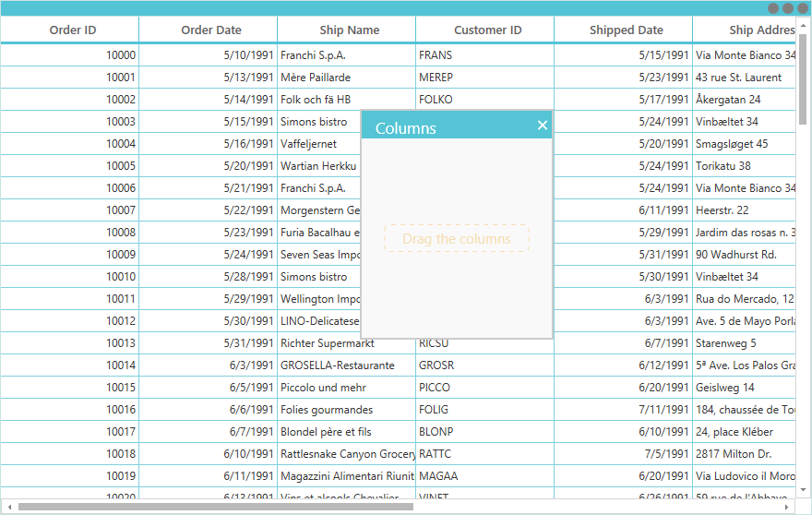Click the 'Drag the columns' drop area
Image resolution: width=812 pixels, height=515 pixels.
(457, 239)
